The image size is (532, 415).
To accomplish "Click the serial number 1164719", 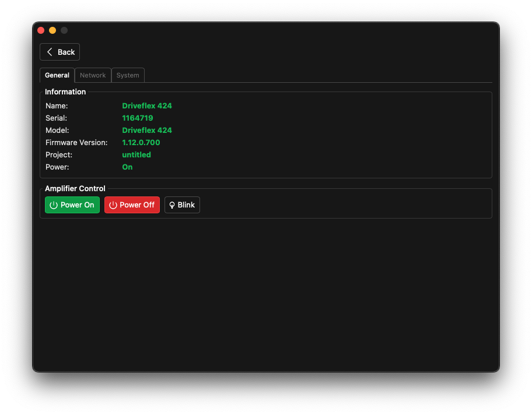I will click(137, 118).
